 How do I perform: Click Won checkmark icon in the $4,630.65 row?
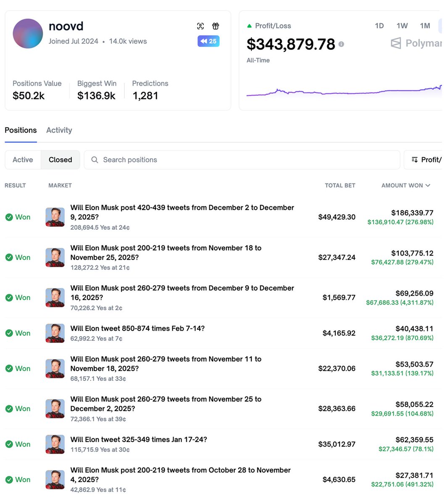(x=9, y=480)
